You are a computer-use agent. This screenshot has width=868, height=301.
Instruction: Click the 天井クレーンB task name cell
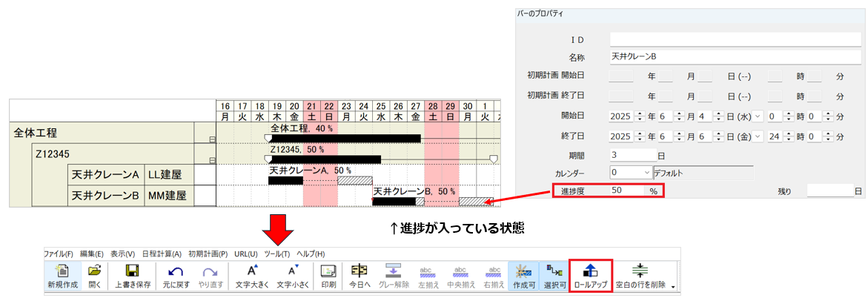(x=105, y=196)
